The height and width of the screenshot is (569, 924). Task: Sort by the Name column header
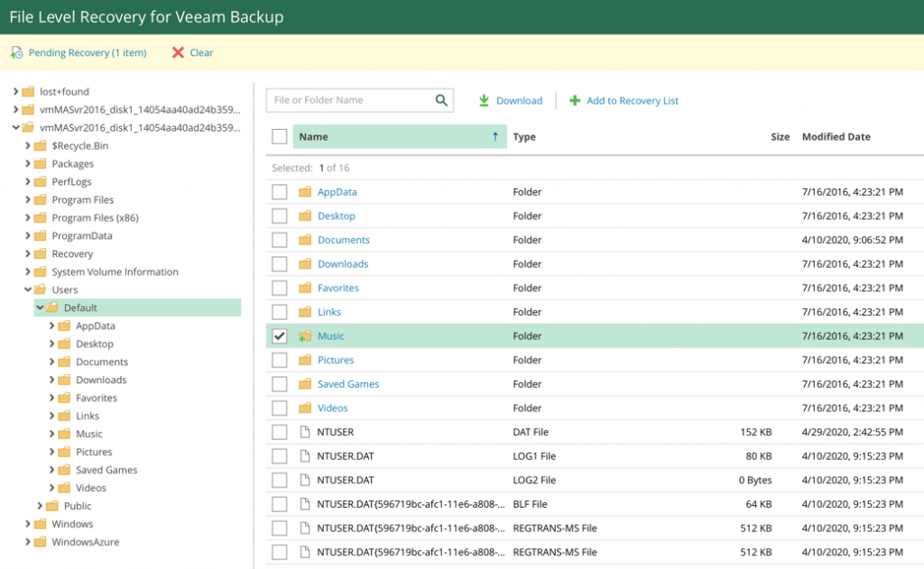point(400,137)
